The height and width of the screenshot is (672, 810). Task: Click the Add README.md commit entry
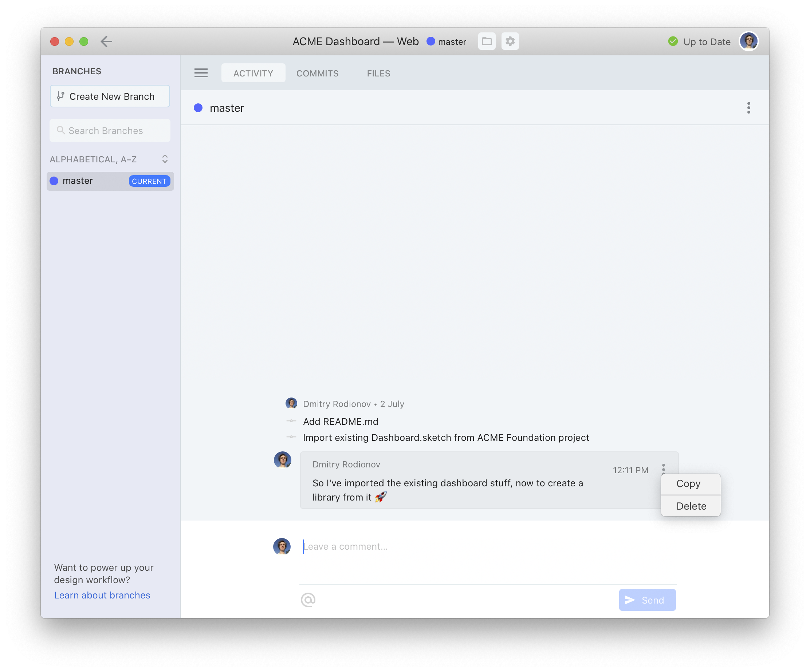click(x=341, y=422)
